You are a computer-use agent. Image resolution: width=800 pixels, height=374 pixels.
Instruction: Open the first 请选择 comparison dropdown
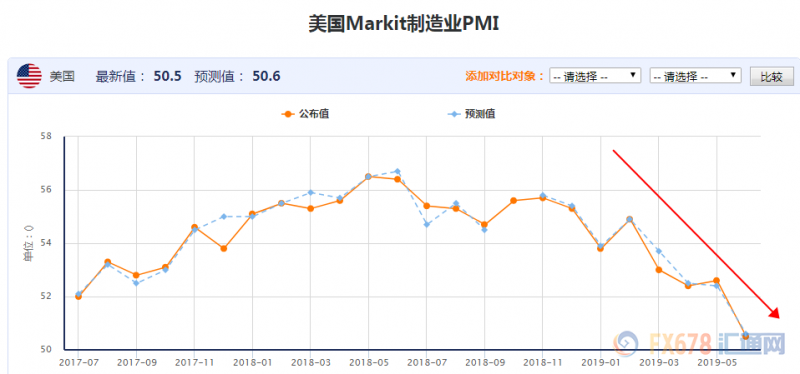(595, 76)
